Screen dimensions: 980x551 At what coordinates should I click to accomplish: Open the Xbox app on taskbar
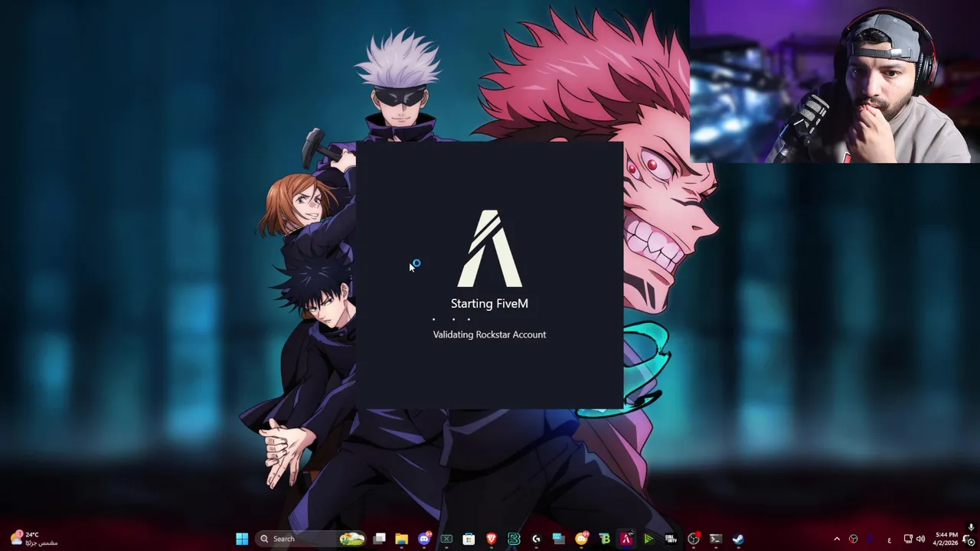click(x=446, y=539)
